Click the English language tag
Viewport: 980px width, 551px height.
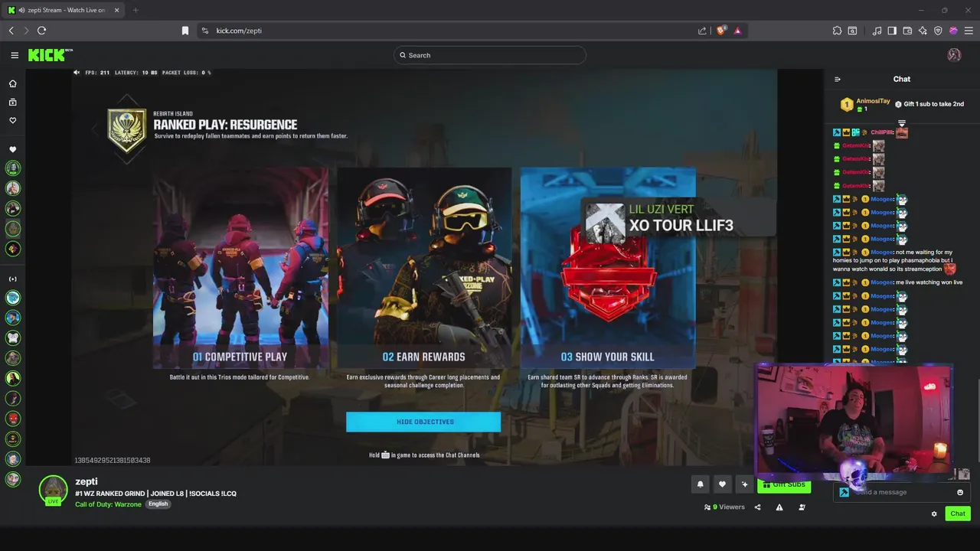click(158, 504)
